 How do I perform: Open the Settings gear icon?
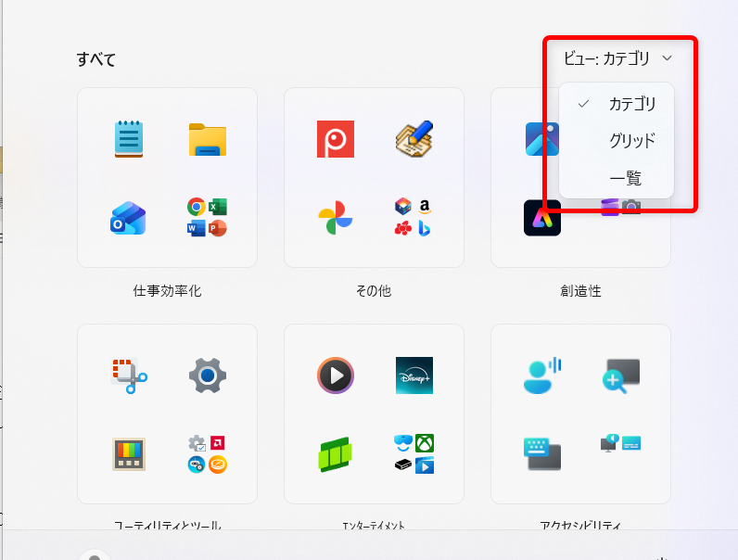[208, 375]
